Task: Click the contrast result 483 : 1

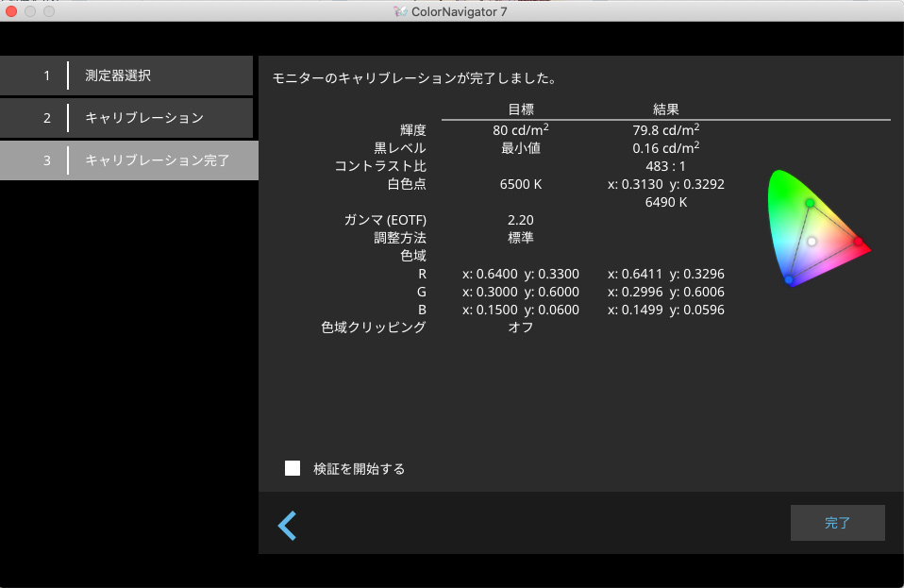Action: [x=666, y=166]
